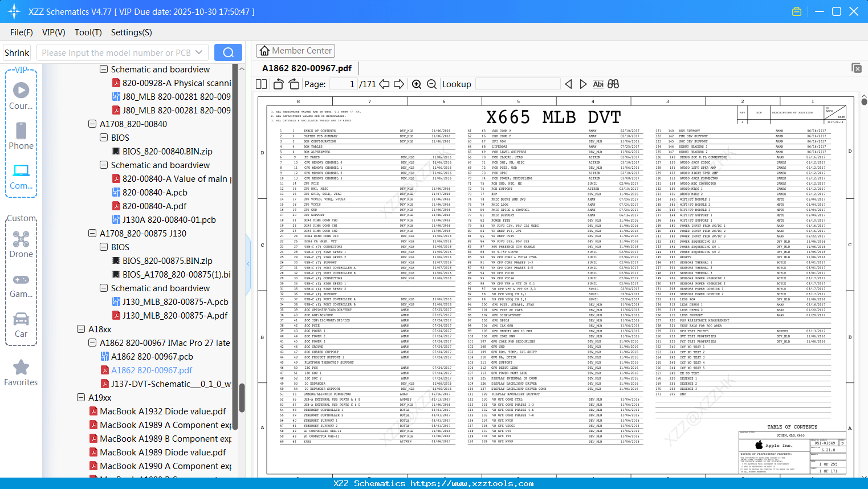Collapse A1862 820-00967 iMac Pro node

[x=92, y=343]
